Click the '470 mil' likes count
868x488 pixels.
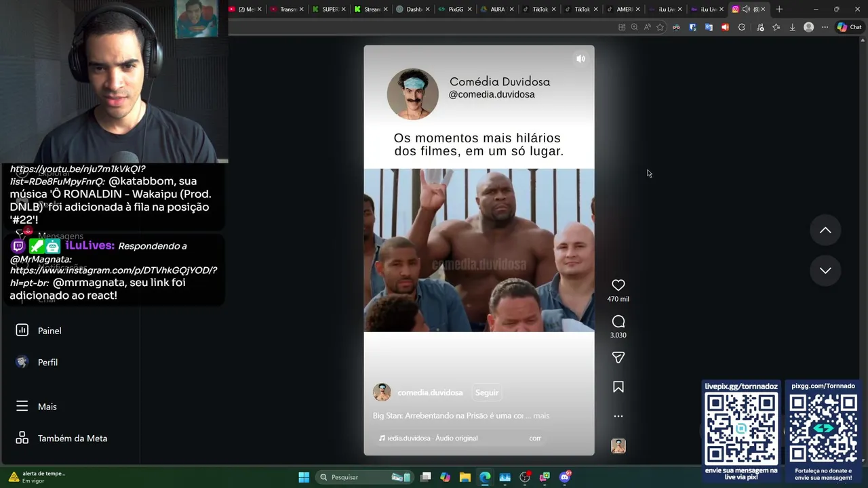click(618, 299)
